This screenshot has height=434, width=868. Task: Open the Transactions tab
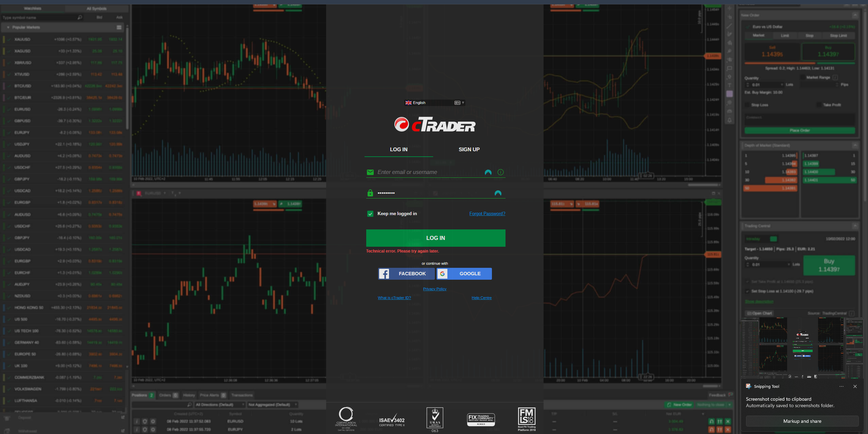point(242,395)
